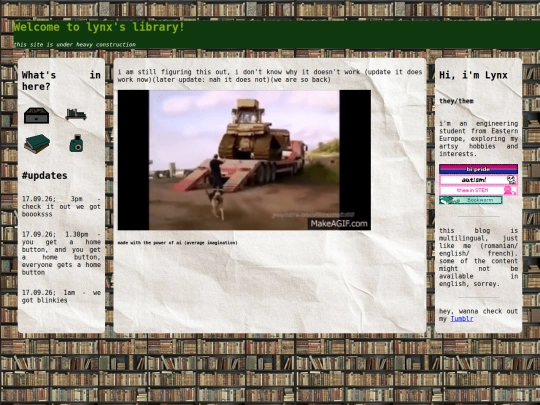
Task: Click the bulldozer GIF image
Action: pos(244,160)
